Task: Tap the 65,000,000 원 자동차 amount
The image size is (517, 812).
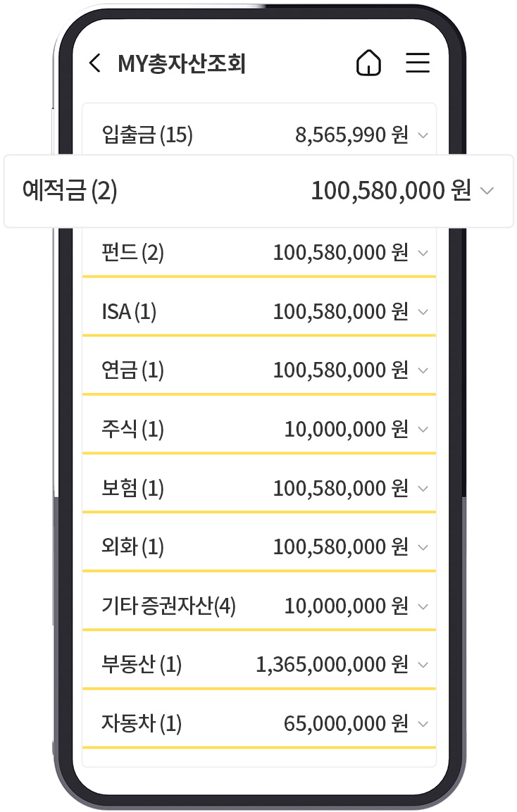Action: pyautogui.click(x=346, y=724)
